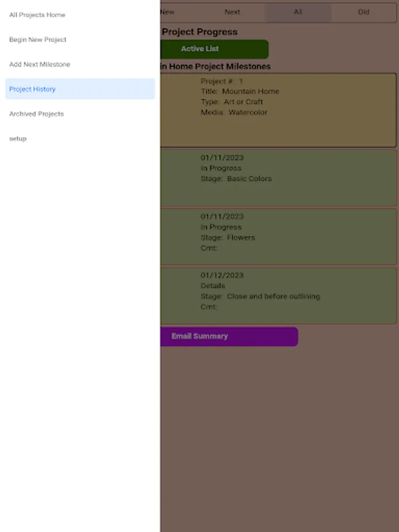The height and width of the screenshot is (532, 399).
Task: Choose Add Next Milestone menu entry
Action: (80, 64)
